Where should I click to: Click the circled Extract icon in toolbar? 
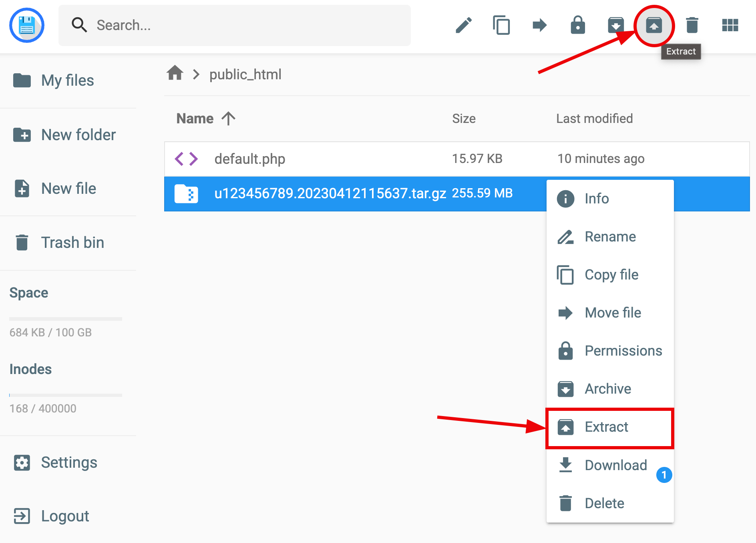click(654, 25)
